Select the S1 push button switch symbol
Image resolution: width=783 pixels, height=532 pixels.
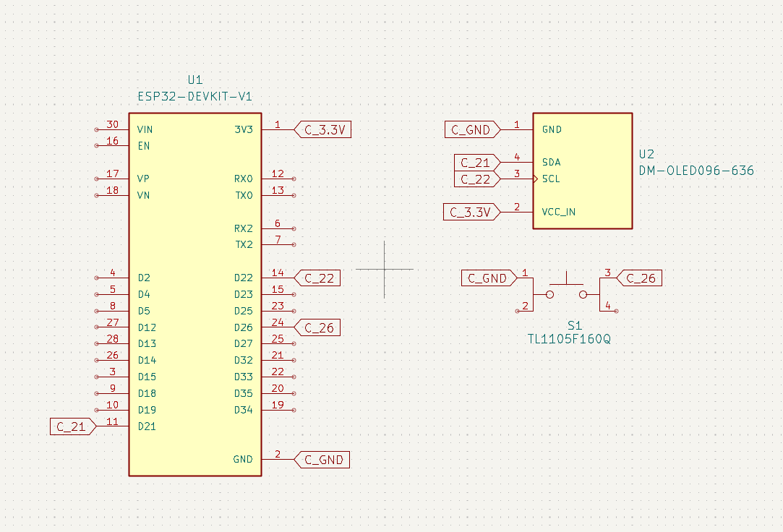tap(567, 293)
